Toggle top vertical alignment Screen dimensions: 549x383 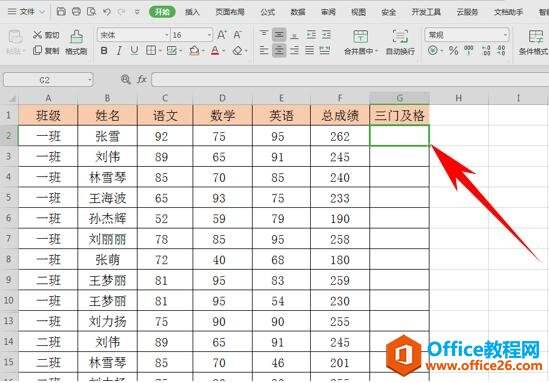coord(264,34)
